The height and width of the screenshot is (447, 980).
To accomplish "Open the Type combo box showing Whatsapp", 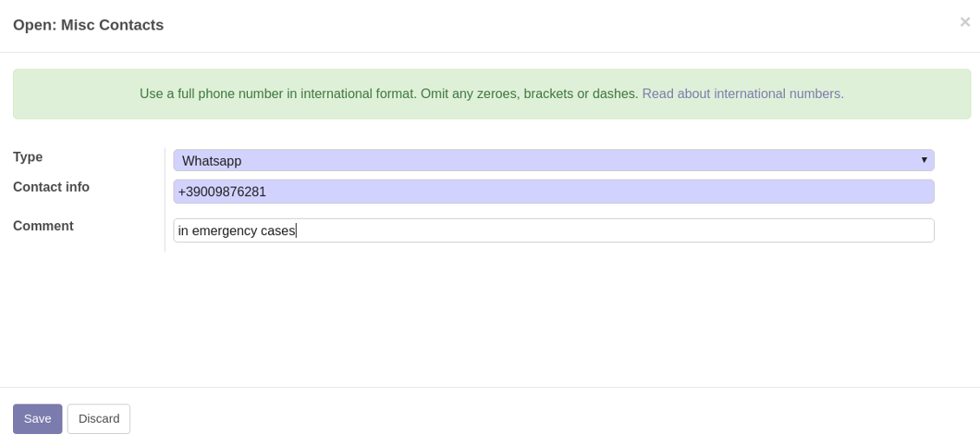I will [x=553, y=161].
